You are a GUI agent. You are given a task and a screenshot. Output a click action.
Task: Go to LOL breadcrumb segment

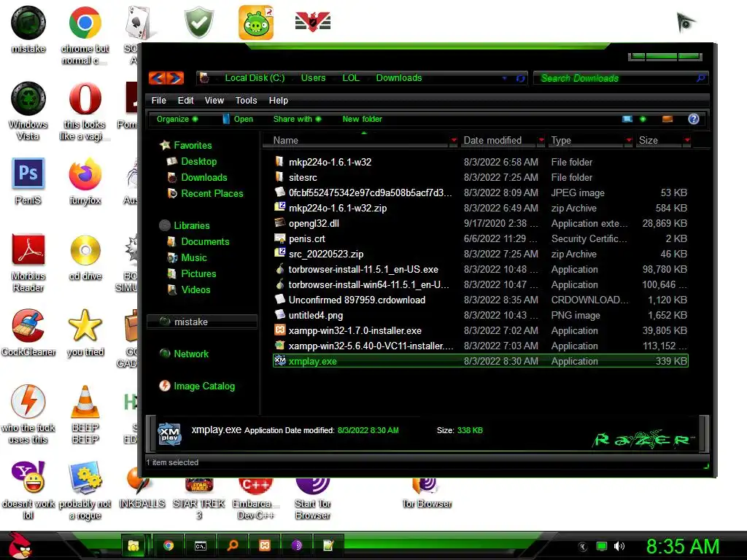coord(351,77)
